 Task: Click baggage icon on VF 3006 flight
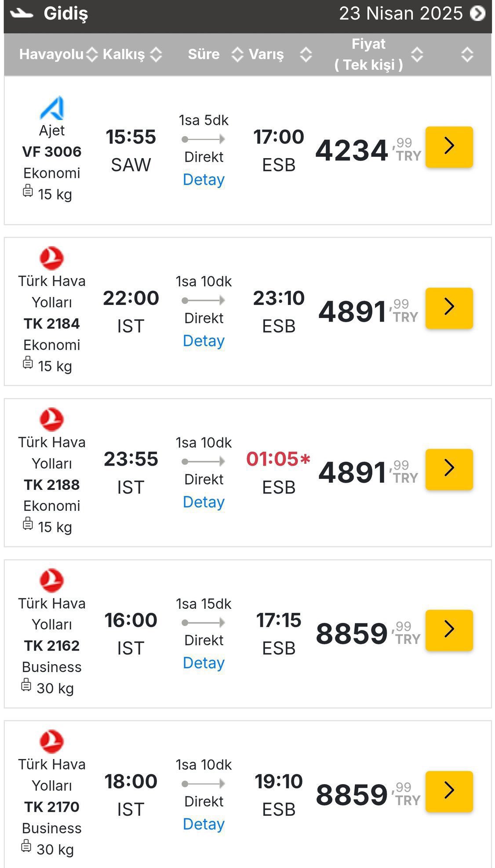click(x=28, y=191)
